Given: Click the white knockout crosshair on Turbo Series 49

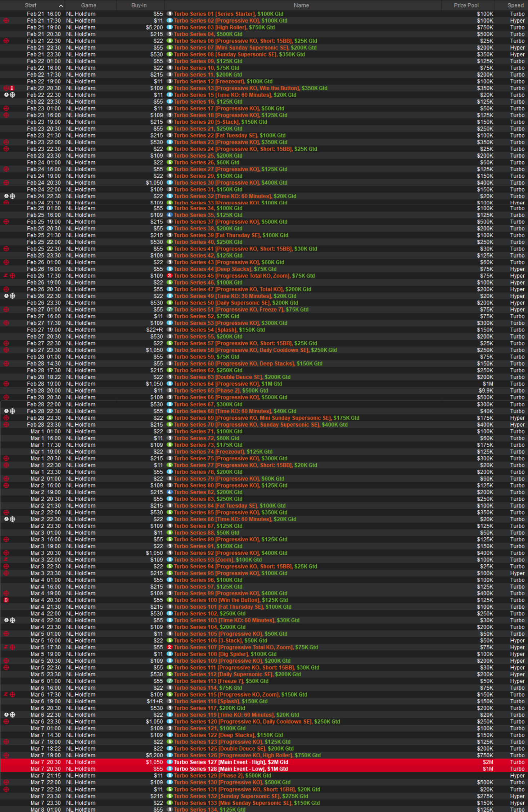Looking at the screenshot, I should (13, 296).
